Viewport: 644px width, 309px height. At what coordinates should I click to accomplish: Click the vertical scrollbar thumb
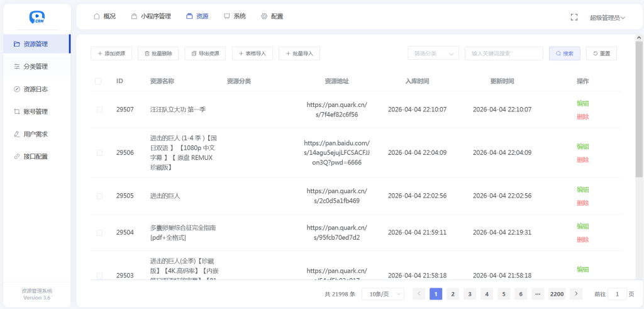pos(639,110)
